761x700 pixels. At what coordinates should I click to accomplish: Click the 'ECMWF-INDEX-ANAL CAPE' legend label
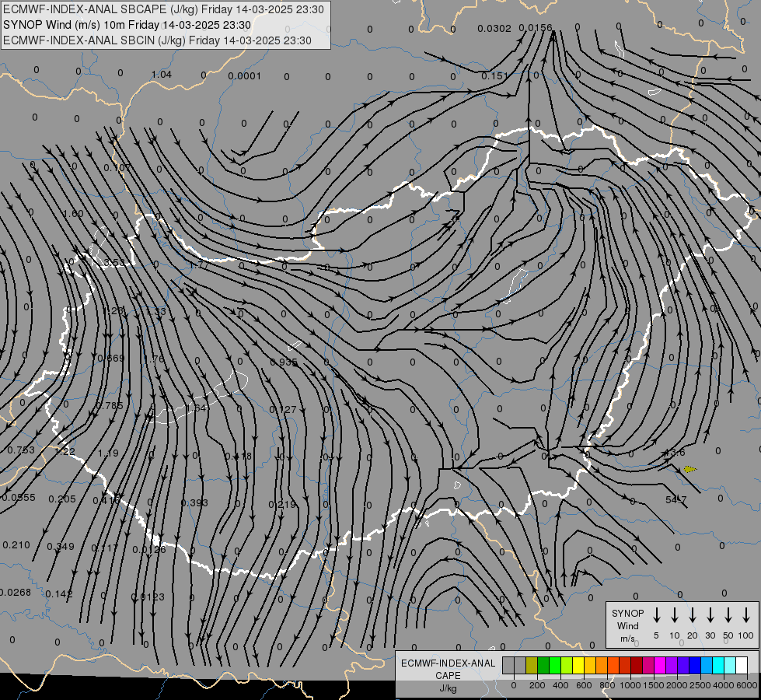[x=448, y=669]
